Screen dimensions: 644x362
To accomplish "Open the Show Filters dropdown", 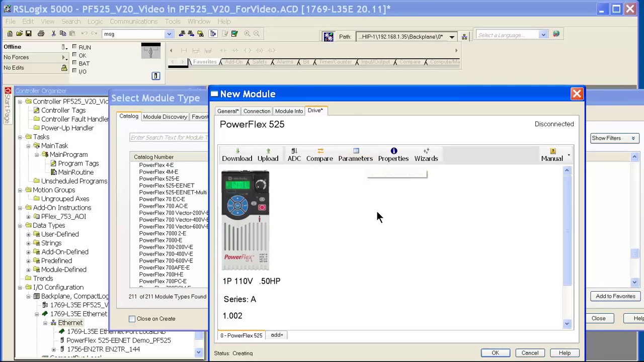I will (614, 138).
